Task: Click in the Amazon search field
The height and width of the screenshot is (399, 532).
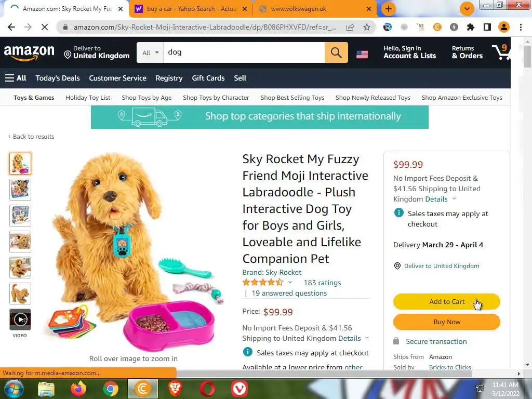Action: tap(244, 52)
